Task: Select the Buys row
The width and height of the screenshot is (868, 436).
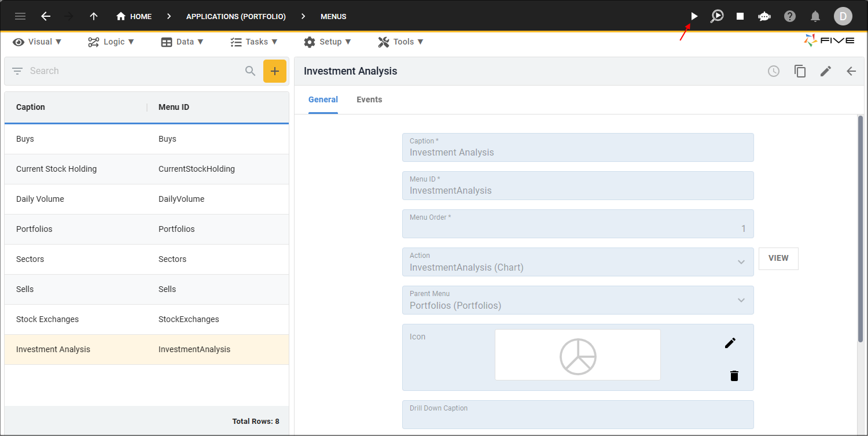Action: pos(146,139)
